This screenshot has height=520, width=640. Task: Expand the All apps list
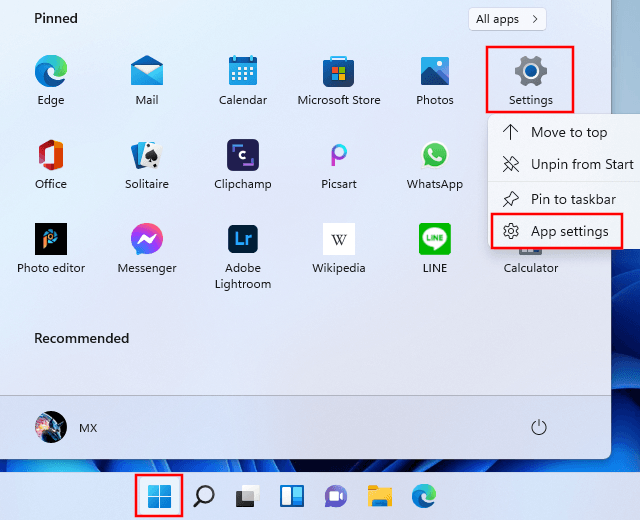tap(507, 19)
